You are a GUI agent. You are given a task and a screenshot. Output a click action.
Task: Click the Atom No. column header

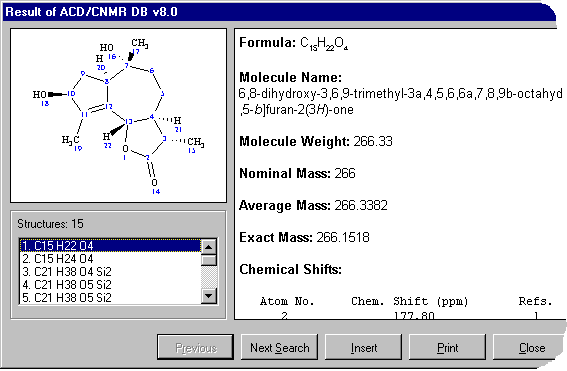coord(287,301)
